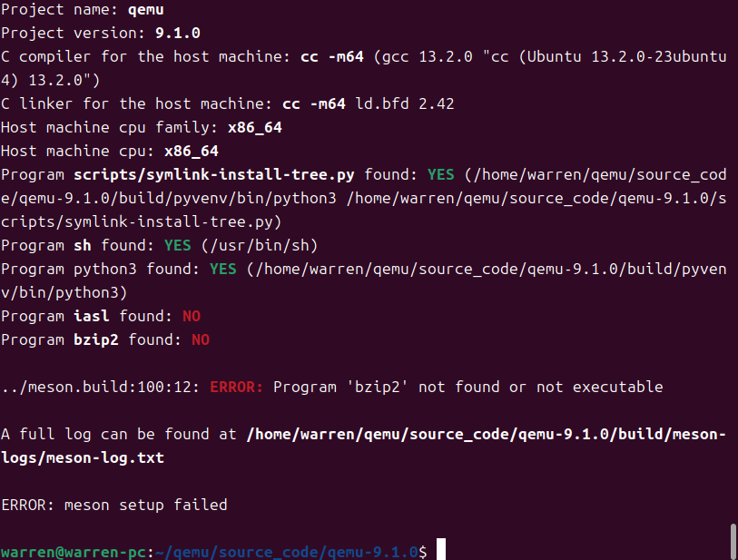The width and height of the screenshot is (738, 560).
Task: Click the meson-log.txt file path text
Action: [363, 446]
